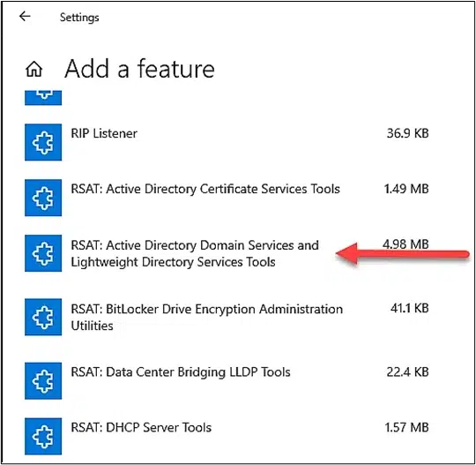476x465 pixels.
Task: Click the Settings title text
Action: pyautogui.click(x=79, y=18)
